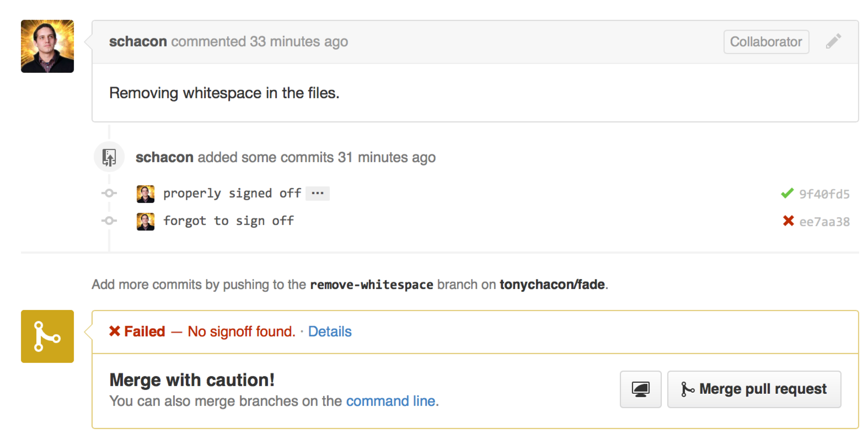
Task: Click the 'properly signed off' commit message
Action: click(x=232, y=194)
